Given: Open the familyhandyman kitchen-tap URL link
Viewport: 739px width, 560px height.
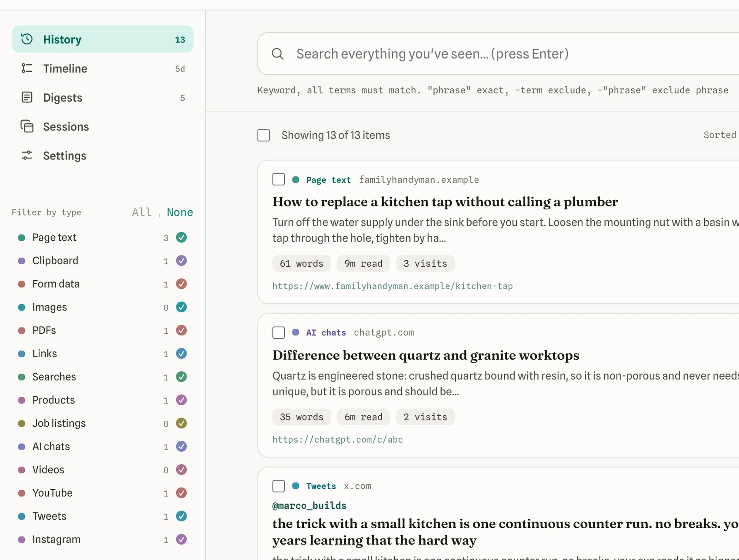Looking at the screenshot, I should point(393,286).
